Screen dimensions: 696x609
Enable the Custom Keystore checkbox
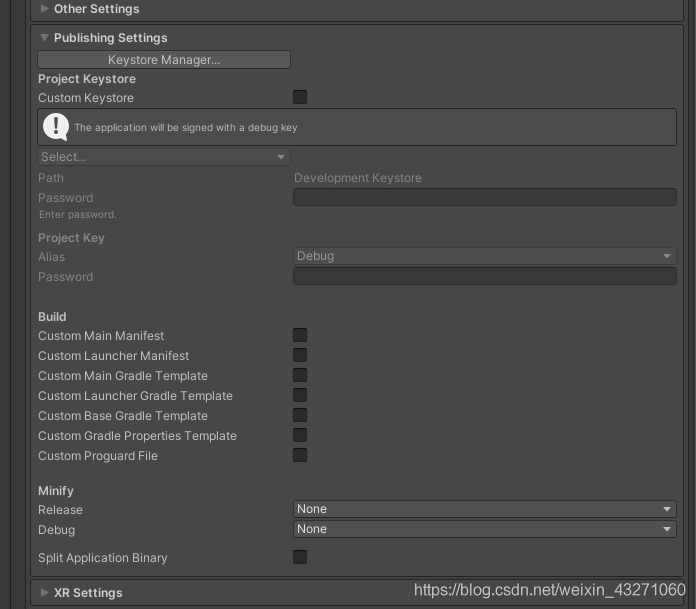pyautogui.click(x=300, y=97)
